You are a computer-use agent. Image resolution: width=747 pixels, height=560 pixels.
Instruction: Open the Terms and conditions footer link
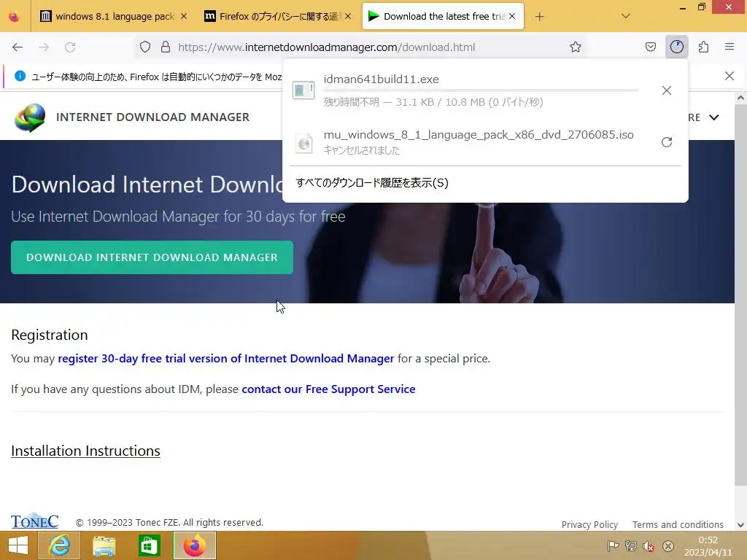point(678,524)
